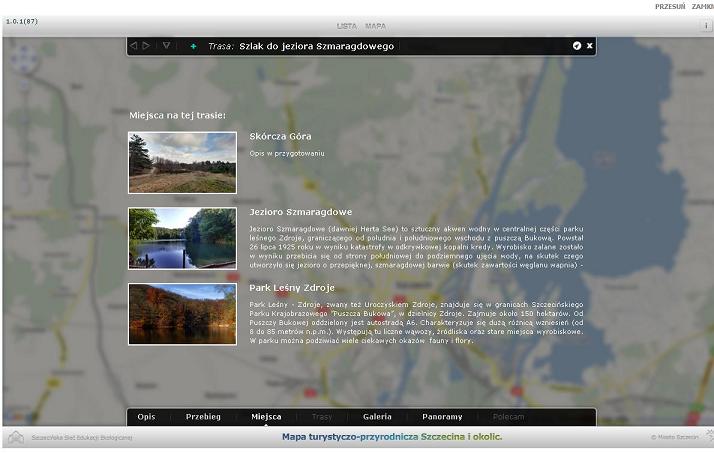Open the Galeria tab

[x=377, y=416]
